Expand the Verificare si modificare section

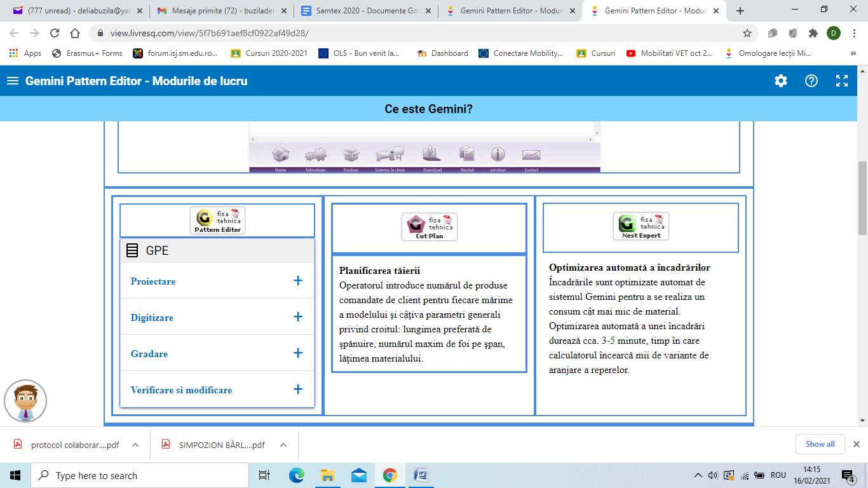(217, 390)
